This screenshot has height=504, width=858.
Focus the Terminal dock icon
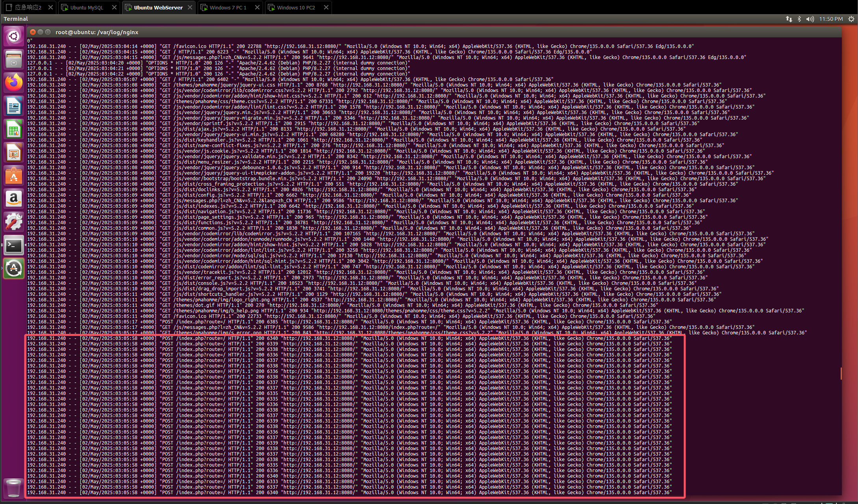[14, 246]
